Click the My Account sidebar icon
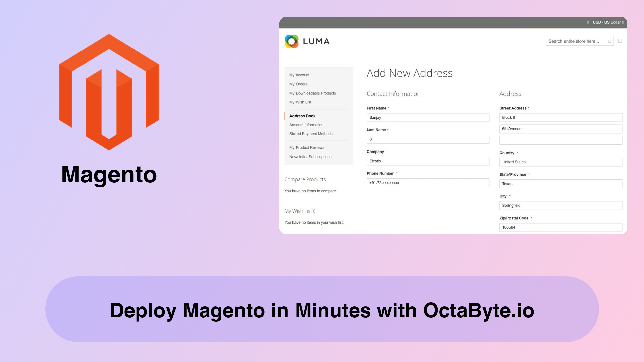644x362 pixels. click(x=299, y=75)
